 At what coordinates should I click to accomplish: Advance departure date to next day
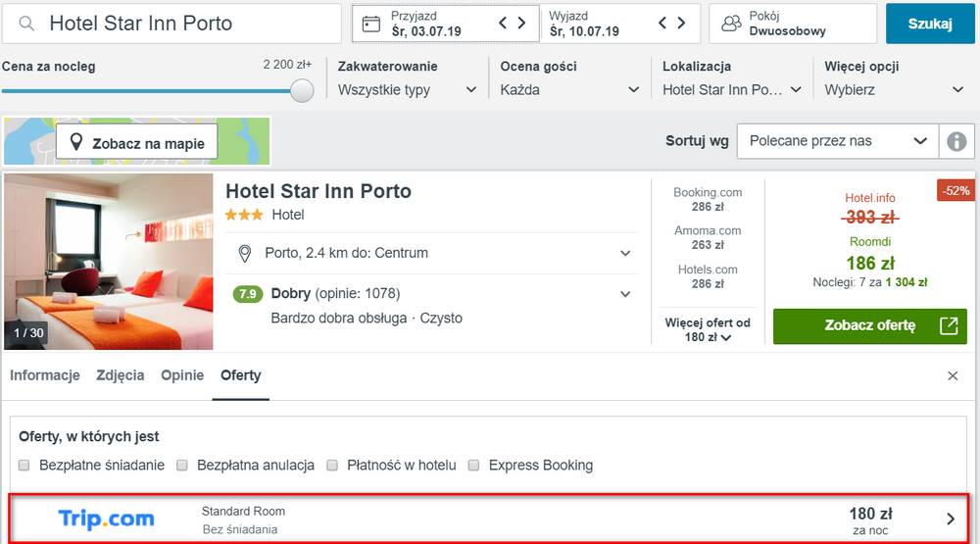(x=682, y=24)
